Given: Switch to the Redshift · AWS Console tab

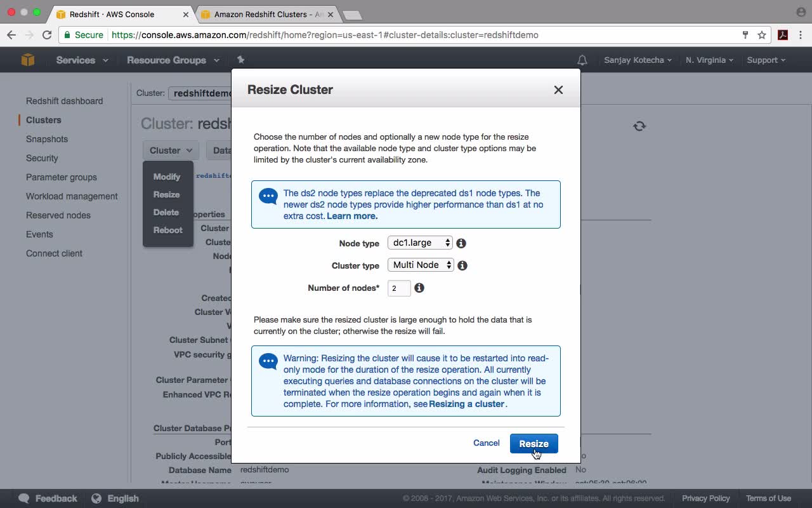Looking at the screenshot, I should pyautogui.click(x=121, y=14).
